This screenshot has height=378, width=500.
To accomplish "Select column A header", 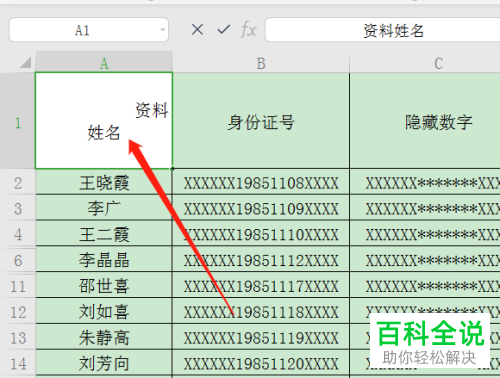I will 104,62.
